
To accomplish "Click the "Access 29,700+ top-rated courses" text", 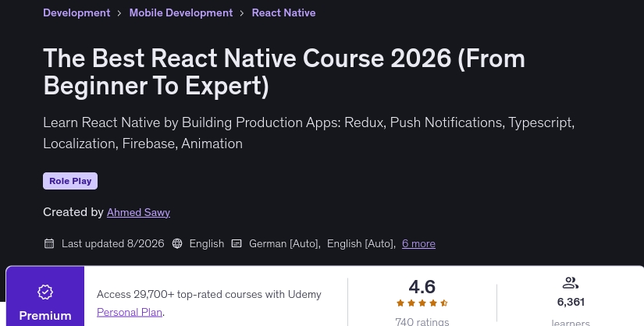I will [x=209, y=294].
